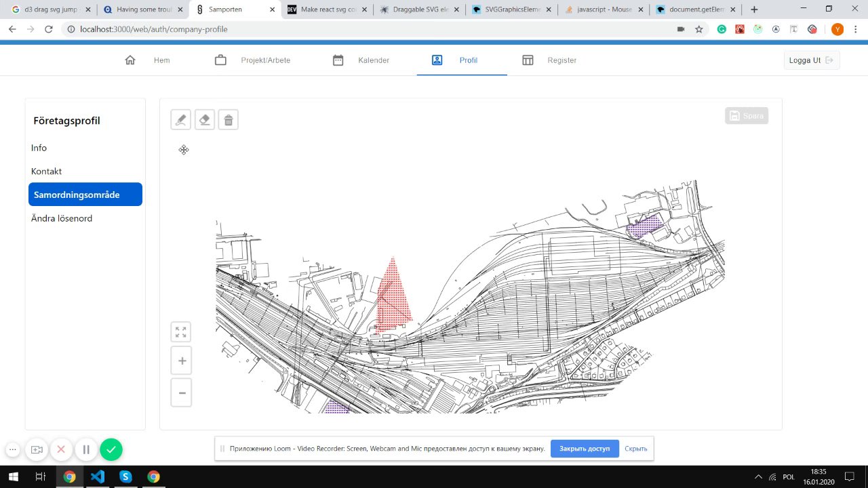Viewport: 868px width, 488px height.
Task: Click the Logga Ut button
Action: click(x=812, y=60)
